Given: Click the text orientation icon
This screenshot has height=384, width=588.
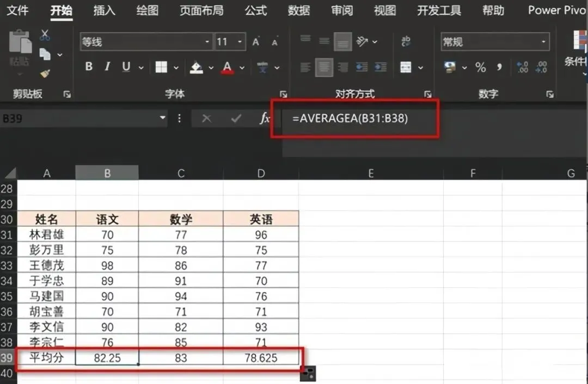Looking at the screenshot, I should point(362,41).
